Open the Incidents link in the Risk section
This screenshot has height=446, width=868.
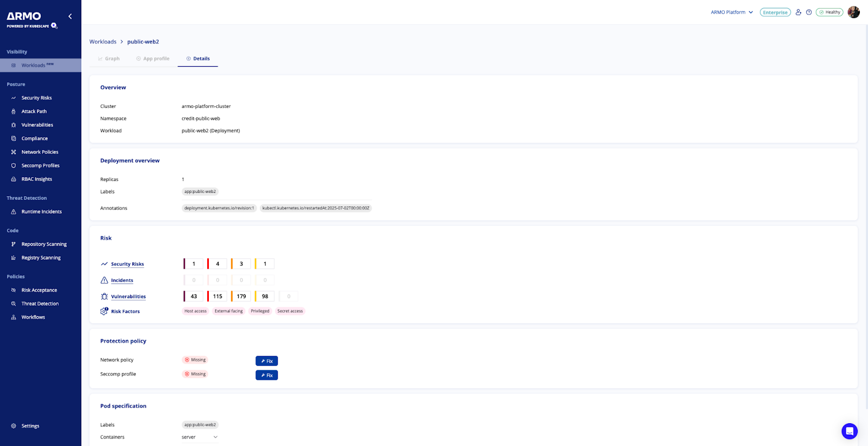point(122,280)
